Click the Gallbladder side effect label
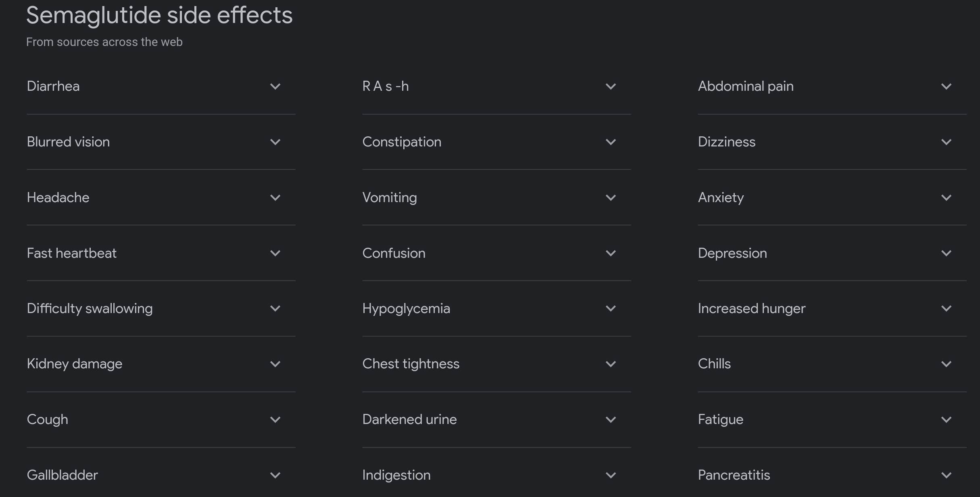The width and height of the screenshot is (980, 497). point(63,475)
